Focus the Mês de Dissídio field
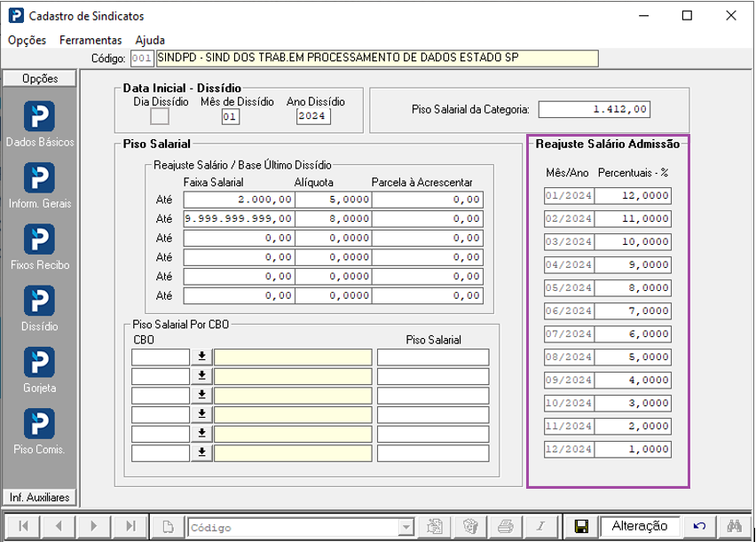The width and height of the screenshot is (756, 542). (230, 117)
